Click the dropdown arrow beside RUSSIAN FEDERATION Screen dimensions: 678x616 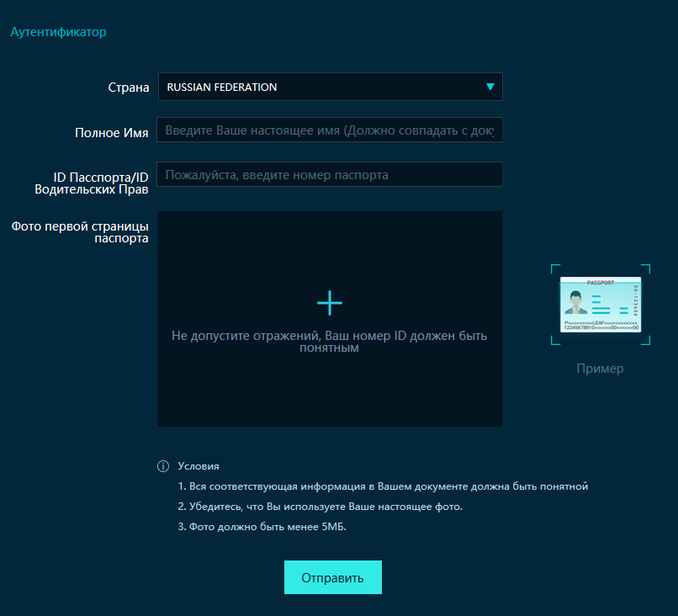[490, 87]
